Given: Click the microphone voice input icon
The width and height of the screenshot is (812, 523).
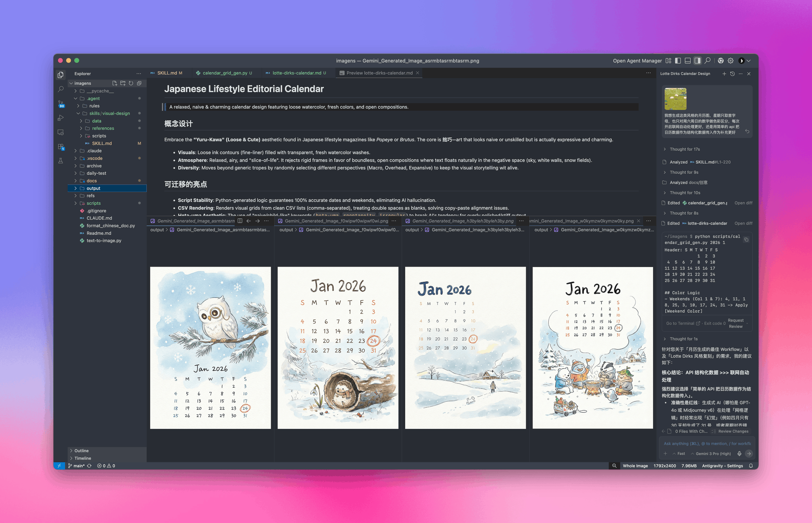Looking at the screenshot, I should pos(739,454).
